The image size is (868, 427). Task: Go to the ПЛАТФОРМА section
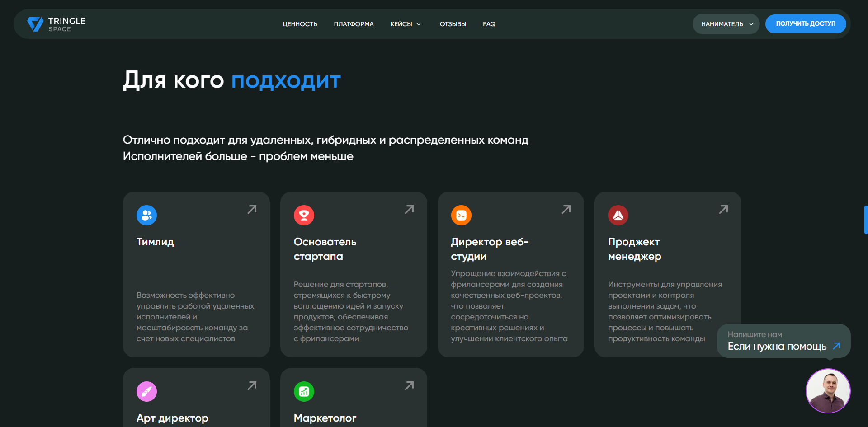(354, 24)
